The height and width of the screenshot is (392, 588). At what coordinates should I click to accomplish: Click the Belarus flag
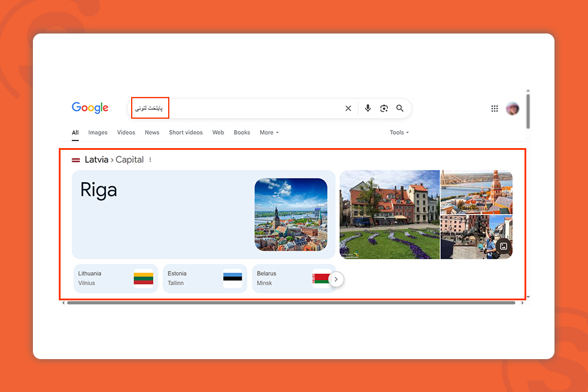click(320, 279)
